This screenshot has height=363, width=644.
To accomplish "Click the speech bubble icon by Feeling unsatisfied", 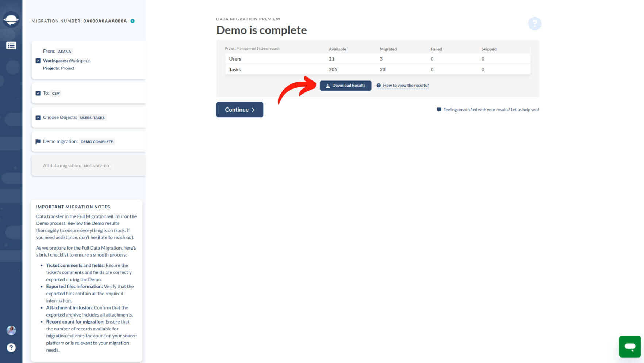I will [x=439, y=110].
